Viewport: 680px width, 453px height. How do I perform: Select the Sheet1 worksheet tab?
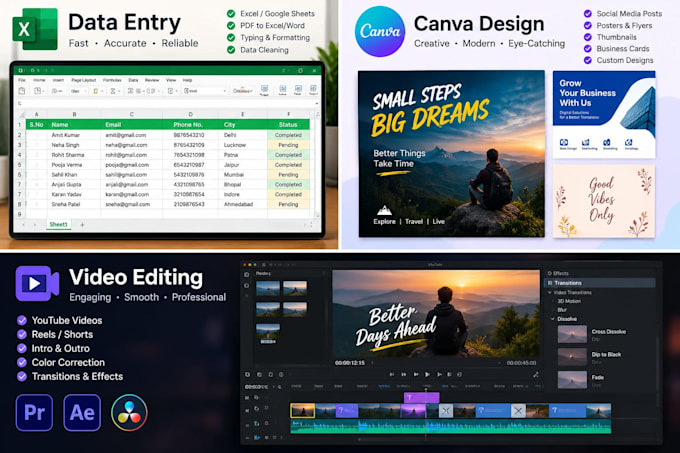pyautogui.click(x=59, y=225)
